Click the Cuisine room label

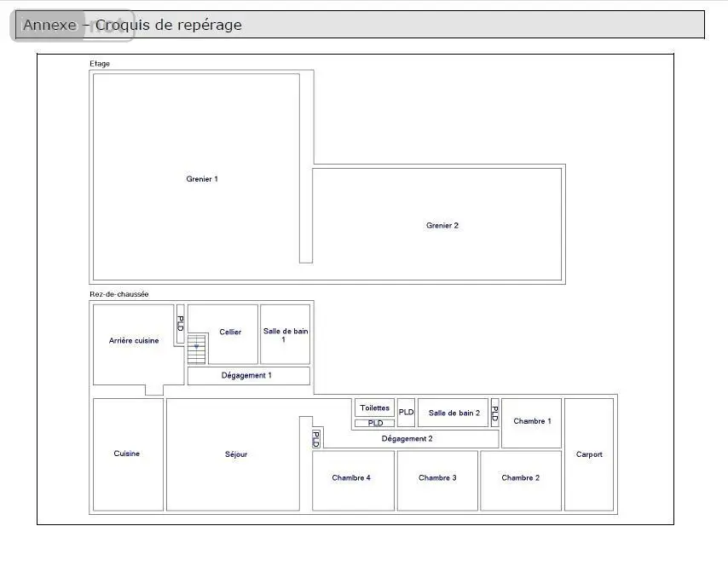click(x=127, y=454)
